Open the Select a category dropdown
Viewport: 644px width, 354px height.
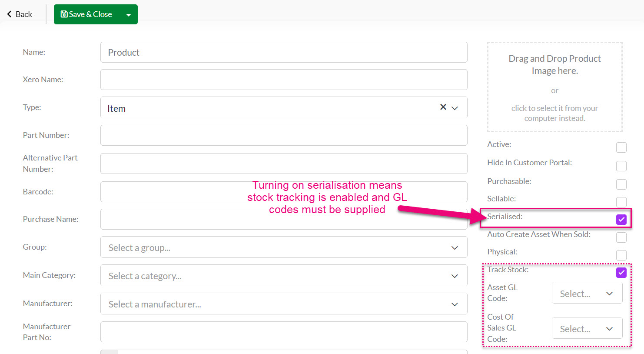tap(284, 276)
